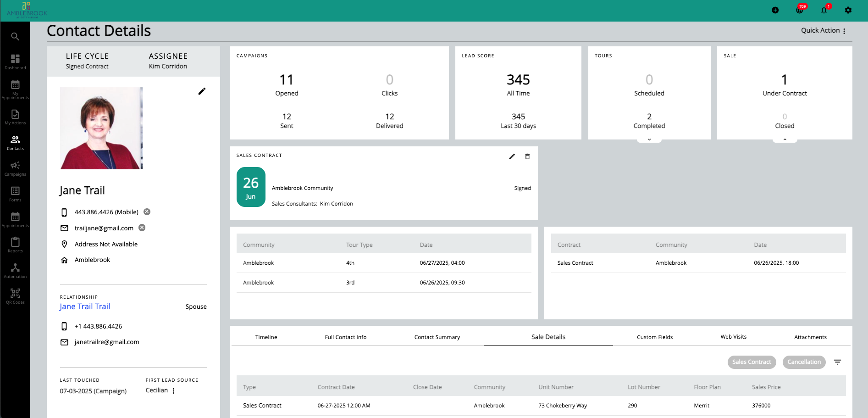Screen dimensions: 868x418
Task: Open Appointments calendar in sidebar
Action: point(15,220)
